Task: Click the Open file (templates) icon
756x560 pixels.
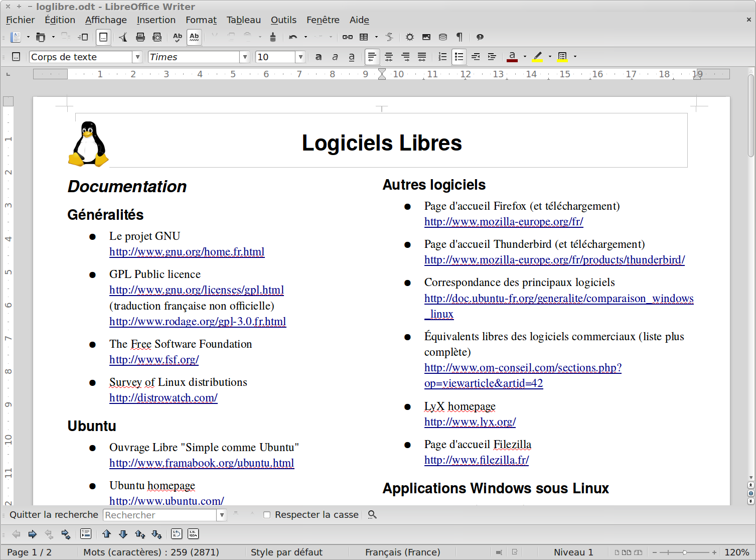Action: pyautogui.click(x=41, y=37)
